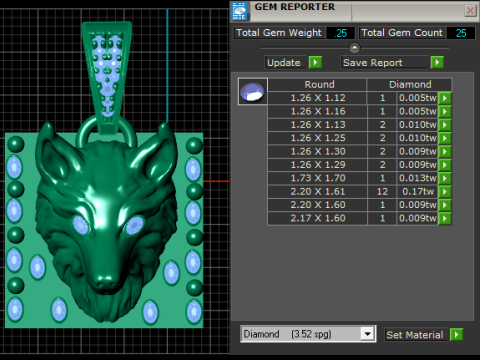This screenshot has width=480, height=360.
Task: Click the Round column header
Action: 317,84
